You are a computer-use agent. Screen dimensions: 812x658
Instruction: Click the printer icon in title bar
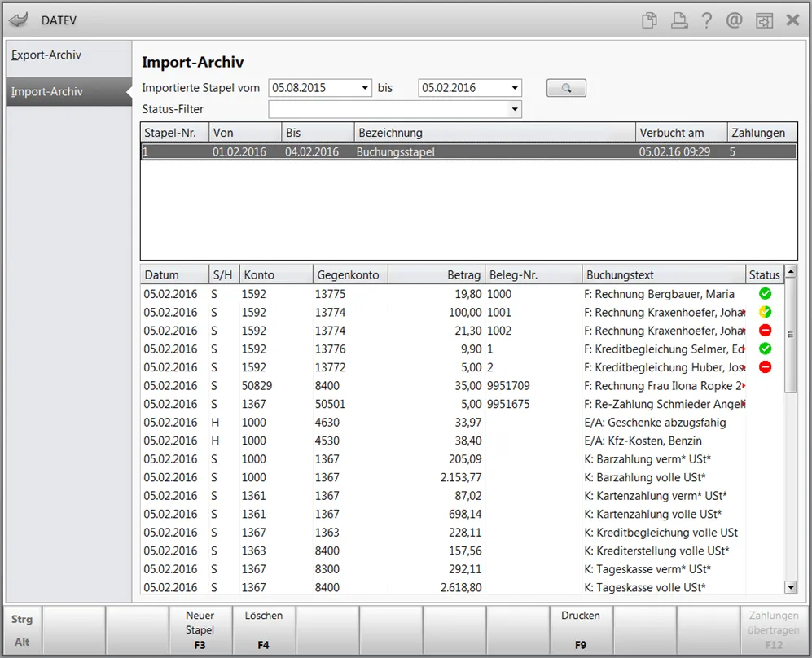679,20
